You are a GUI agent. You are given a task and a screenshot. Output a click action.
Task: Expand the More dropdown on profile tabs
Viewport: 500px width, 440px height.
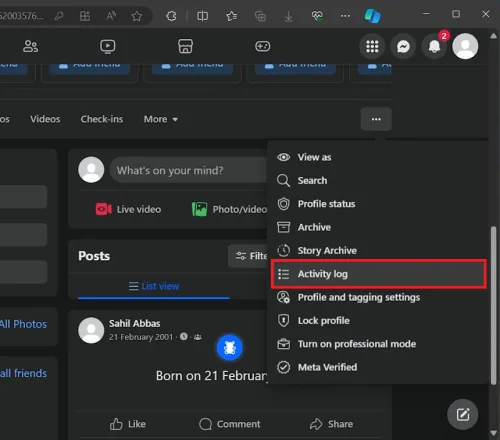(161, 119)
